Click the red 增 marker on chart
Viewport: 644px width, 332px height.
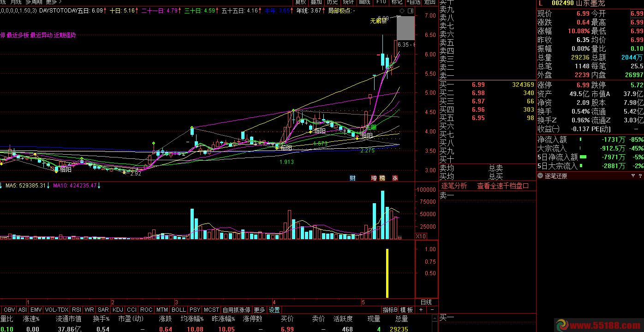(374, 178)
